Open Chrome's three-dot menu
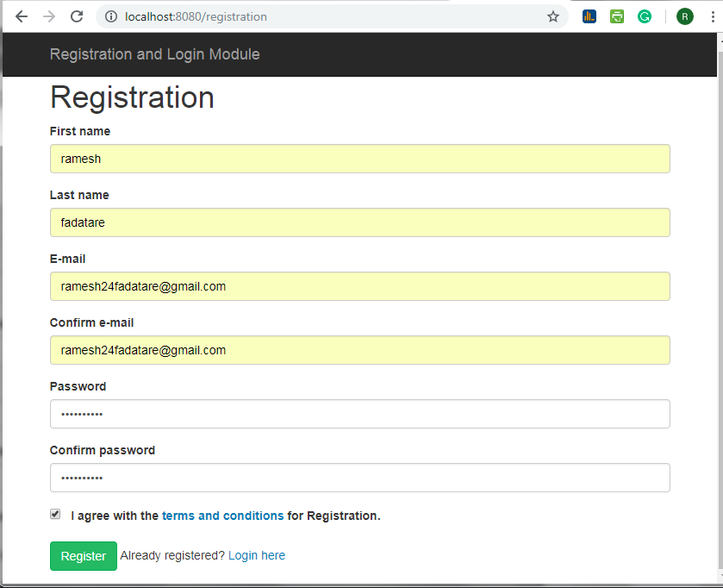 pos(712,16)
